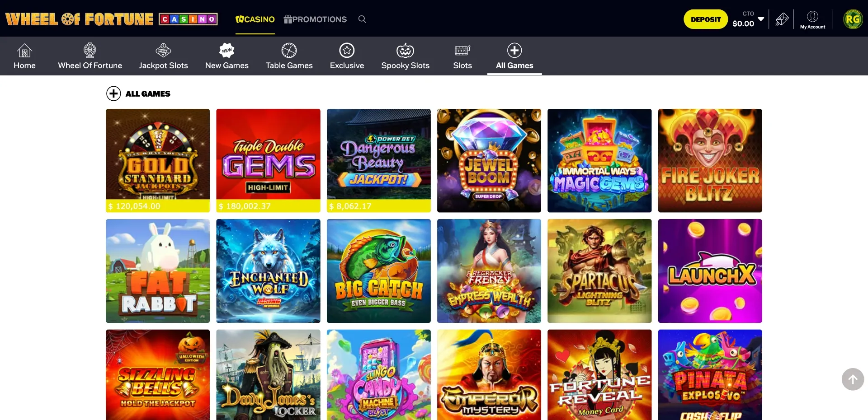The height and width of the screenshot is (420, 868).
Task: Click the scroll-to-top arrow button
Action: 853,379
